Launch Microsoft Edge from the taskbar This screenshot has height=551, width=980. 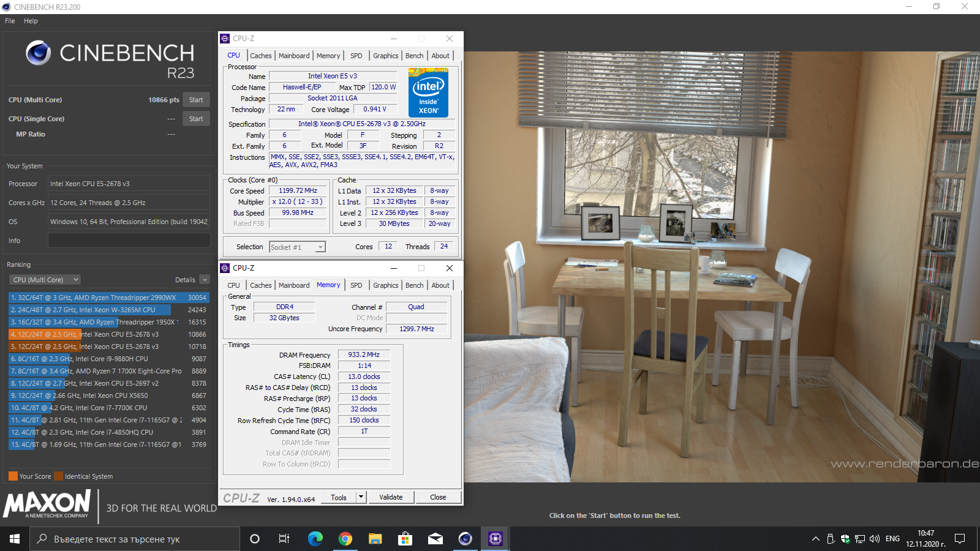315,539
